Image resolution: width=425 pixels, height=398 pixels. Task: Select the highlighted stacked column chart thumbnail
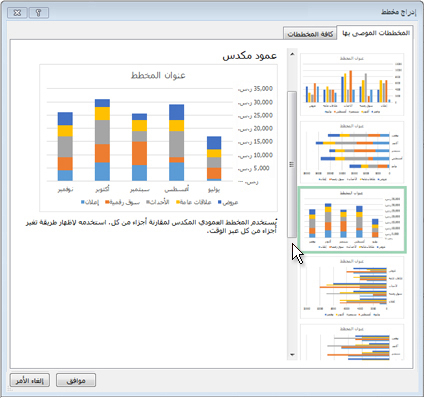[352, 219]
